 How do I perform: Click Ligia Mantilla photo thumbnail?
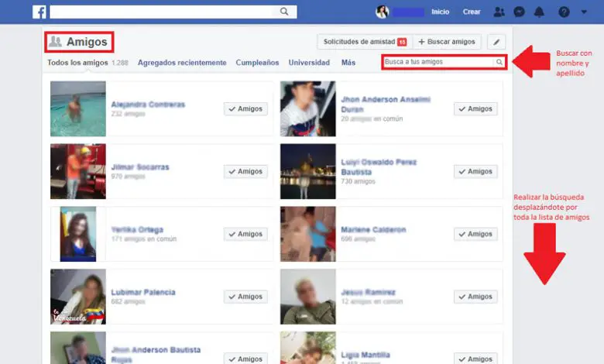point(308,348)
